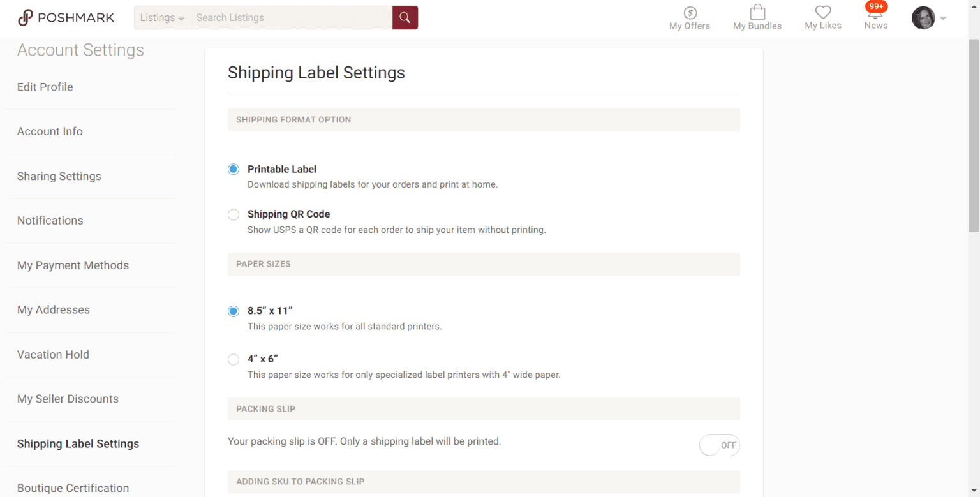Open the Listings search filter dropdown
The width and height of the screenshot is (980, 497).
pyautogui.click(x=161, y=17)
